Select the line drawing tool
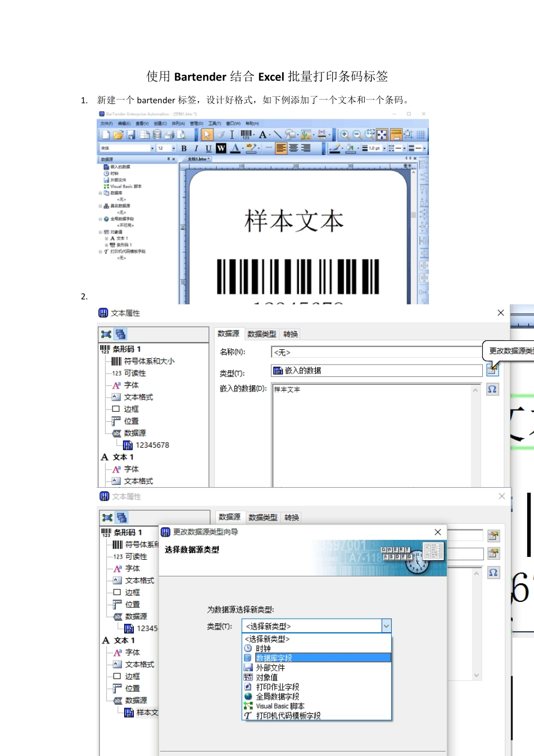This screenshot has width=534, height=756. [278, 134]
